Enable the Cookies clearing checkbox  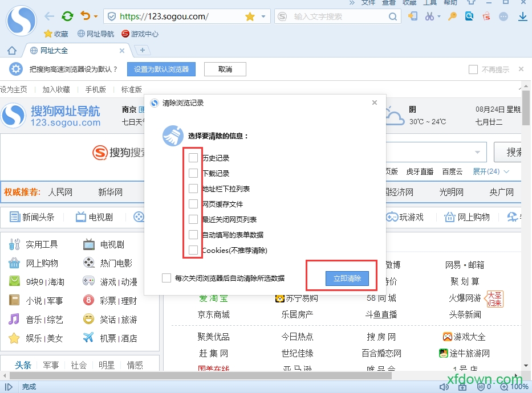pyautogui.click(x=193, y=250)
